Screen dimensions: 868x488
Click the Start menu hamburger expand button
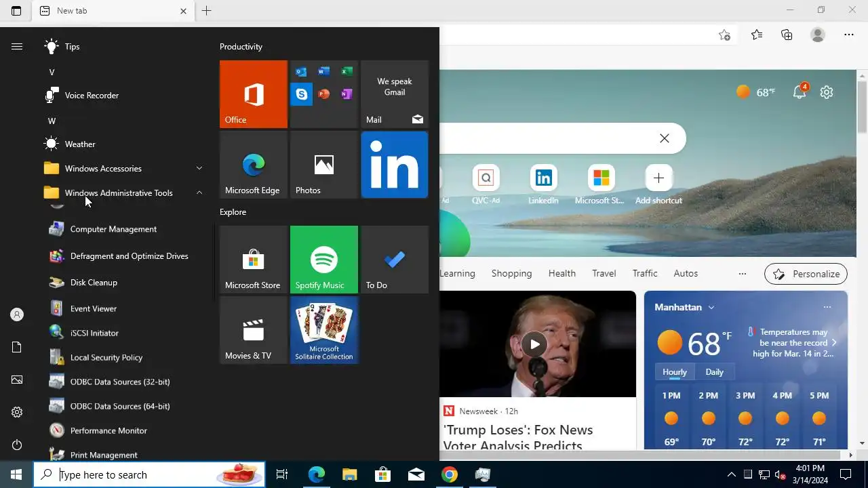pos(17,47)
